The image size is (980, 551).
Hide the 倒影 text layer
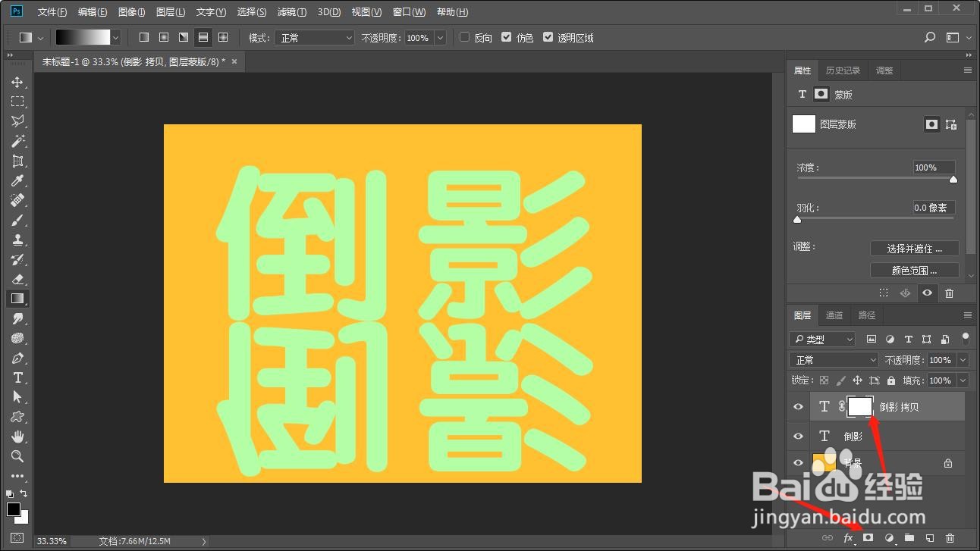[798, 437]
